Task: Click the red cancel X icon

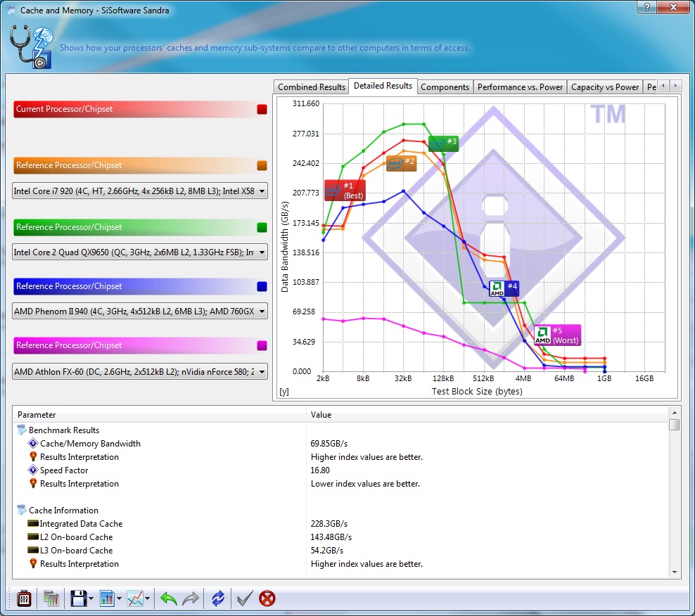Action: pyautogui.click(x=267, y=598)
